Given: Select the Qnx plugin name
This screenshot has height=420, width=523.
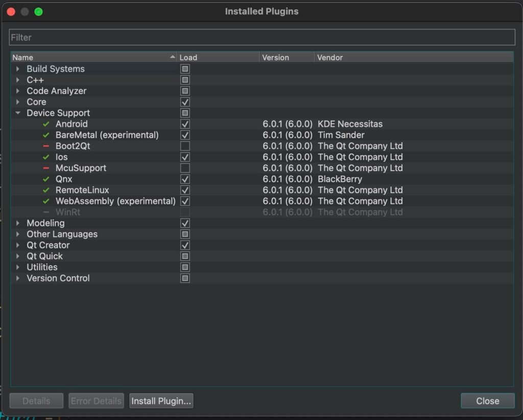Looking at the screenshot, I should tap(64, 179).
